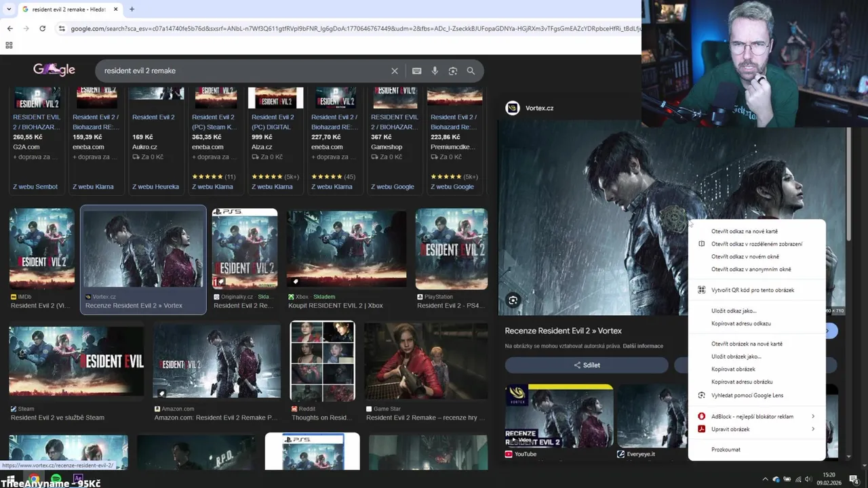Click the volume icon in the system tray
The height and width of the screenshot is (488, 868).
808,479
